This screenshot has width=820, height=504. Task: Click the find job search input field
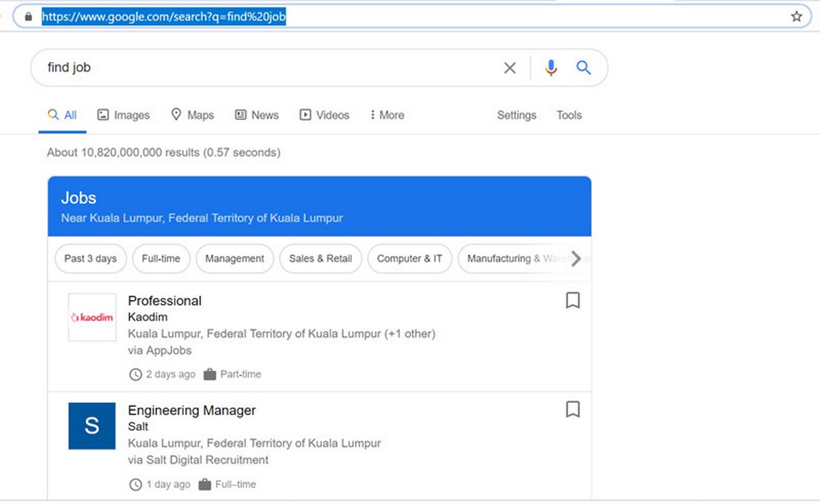point(273,68)
